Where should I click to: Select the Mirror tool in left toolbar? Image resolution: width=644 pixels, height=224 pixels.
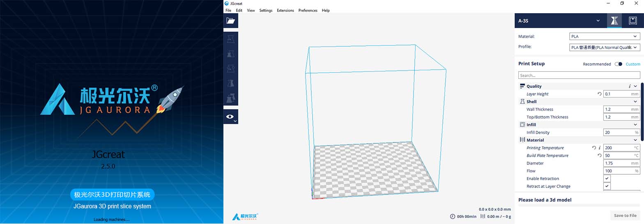point(231,83)
